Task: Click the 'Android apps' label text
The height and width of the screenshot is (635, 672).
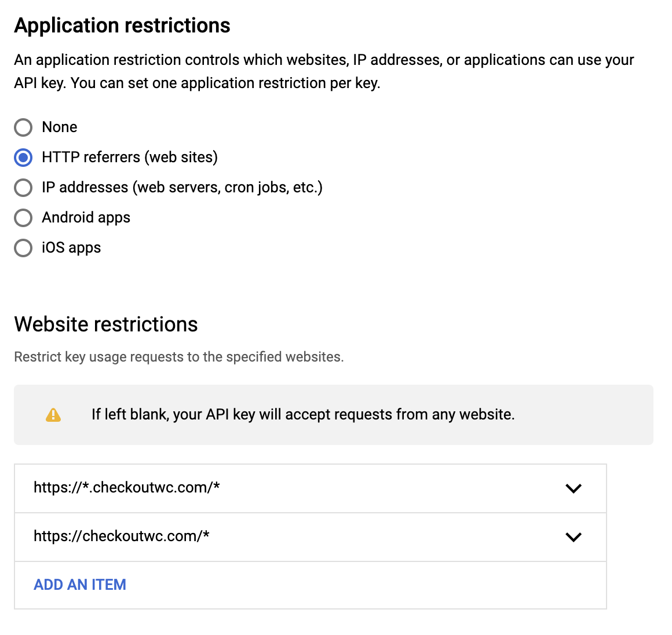Action: [x=86, y=218]
